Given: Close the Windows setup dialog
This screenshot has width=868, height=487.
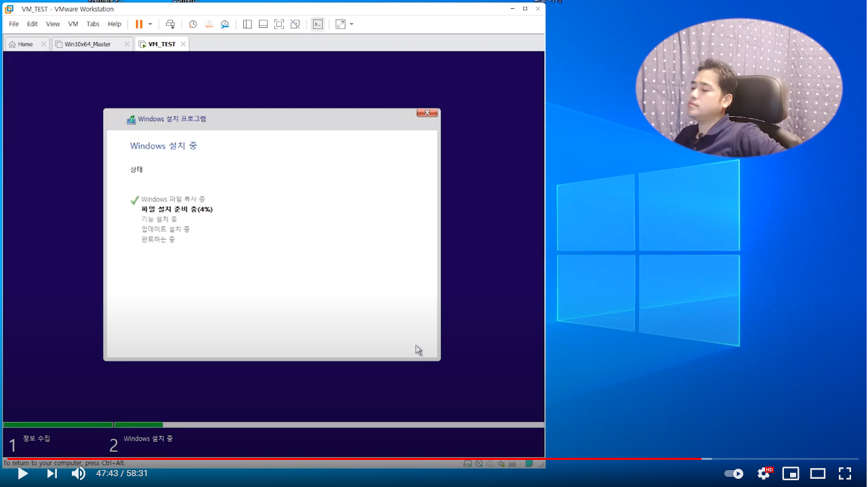Looking at the screenshot, I should (427, 112).
